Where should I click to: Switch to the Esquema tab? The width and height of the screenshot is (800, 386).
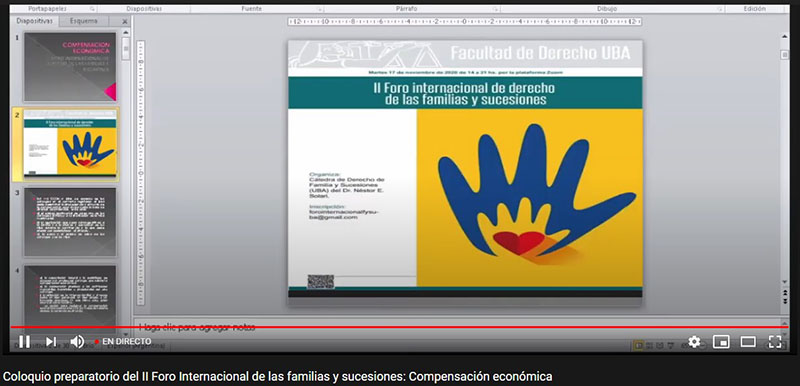84,21
